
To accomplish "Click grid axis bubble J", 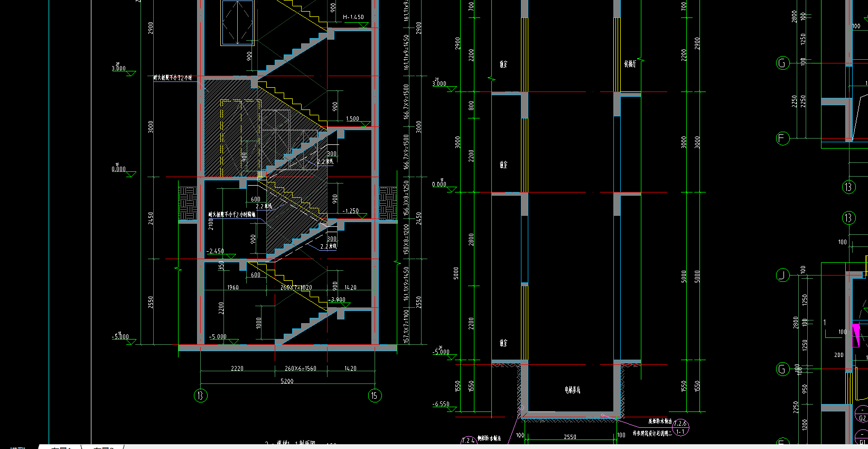I will tap(782, 275).
